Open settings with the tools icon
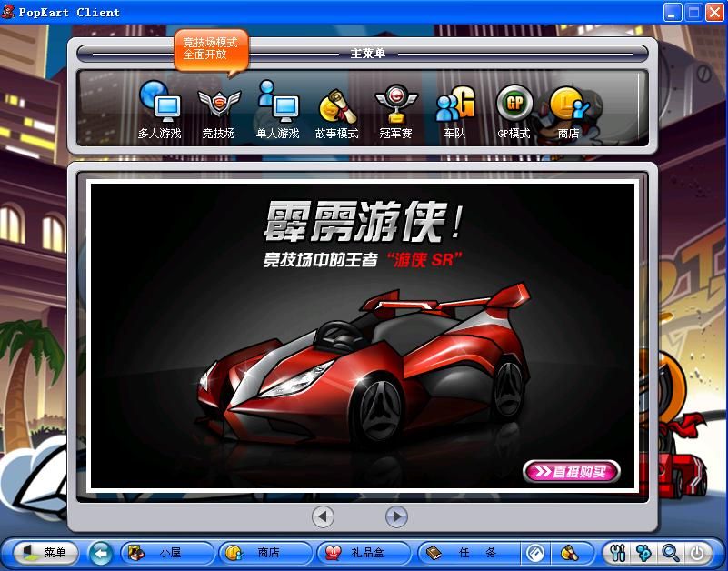The width and height of the screenshot is (728, 571). [618, 552]
